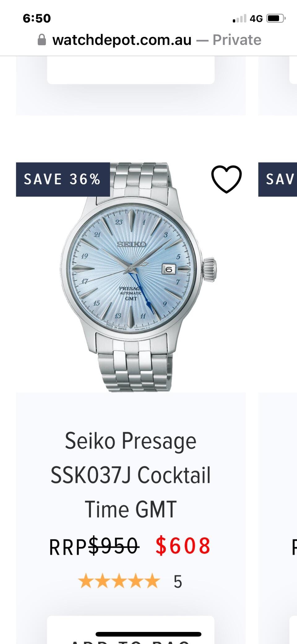
Task: Tap the home indicator bar
Action: (x=148, y=634)
